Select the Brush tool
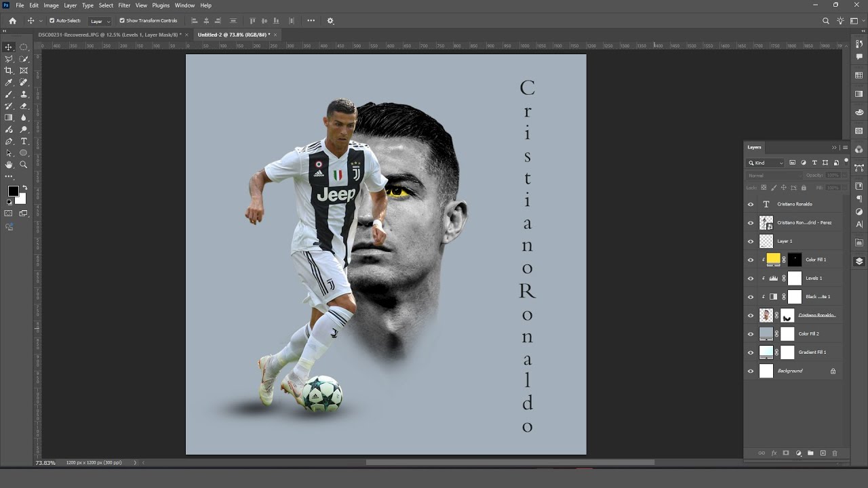Image resolution: width=868 pixels, height=488 pixels. [9, 94]
